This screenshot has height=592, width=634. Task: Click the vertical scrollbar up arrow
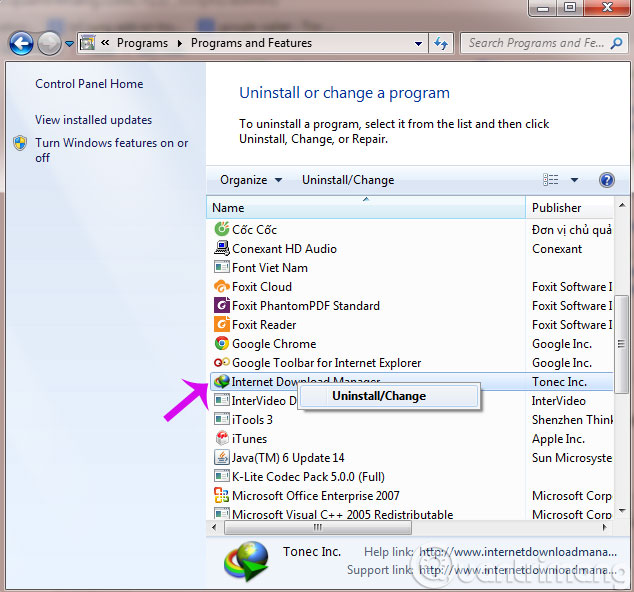click(621, 205)
